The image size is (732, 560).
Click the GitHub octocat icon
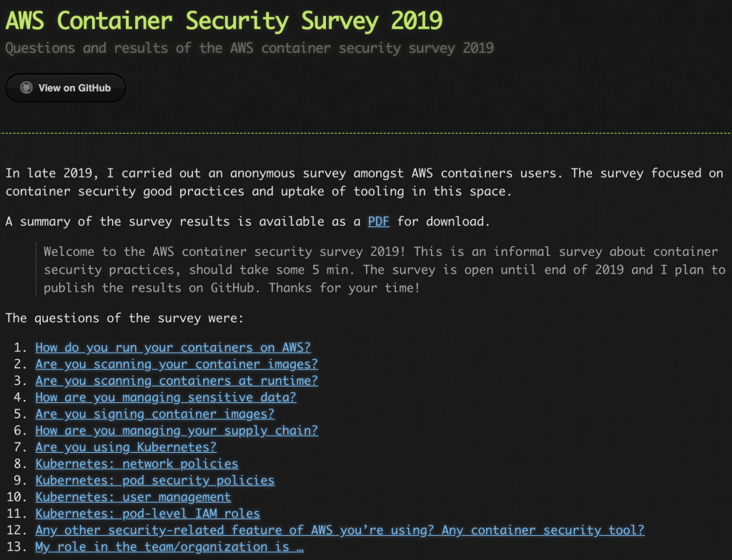[x=26, y=88]
